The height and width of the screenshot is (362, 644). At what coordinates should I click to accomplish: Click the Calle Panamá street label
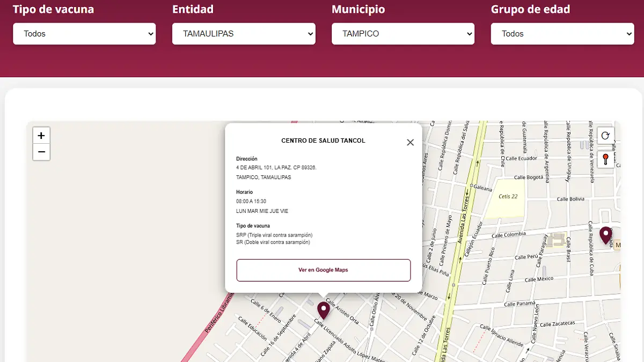pos(518,304)
